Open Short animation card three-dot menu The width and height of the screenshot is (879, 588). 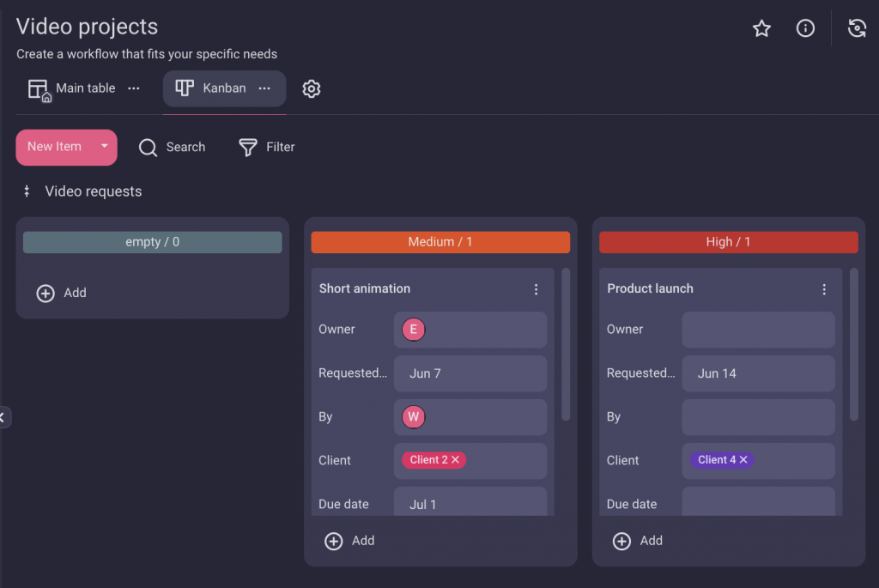[536, 289]
